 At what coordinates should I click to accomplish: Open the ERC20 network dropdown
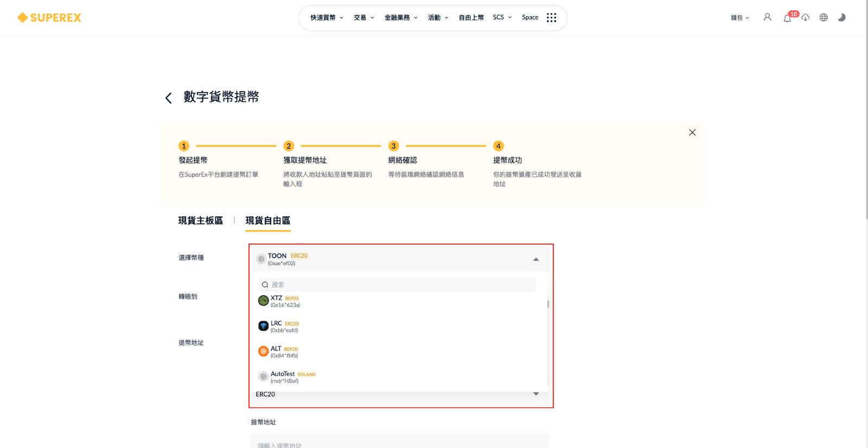[x=400, y=394]
